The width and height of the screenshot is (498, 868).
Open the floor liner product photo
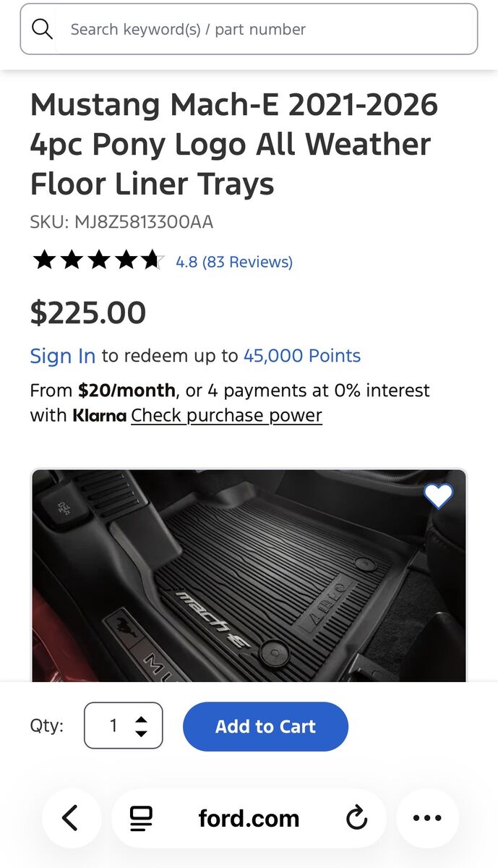[249, 579]
